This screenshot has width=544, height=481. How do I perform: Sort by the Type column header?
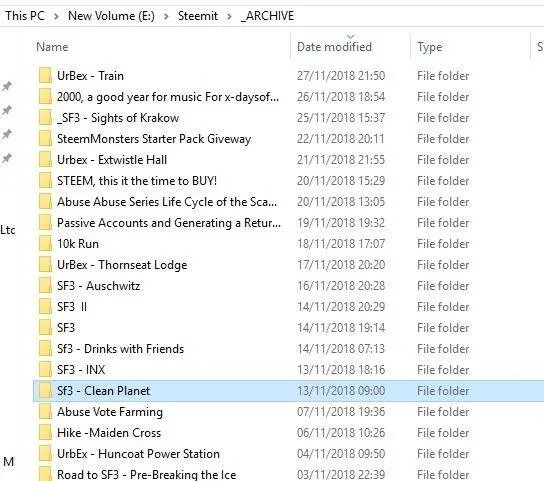430,47
